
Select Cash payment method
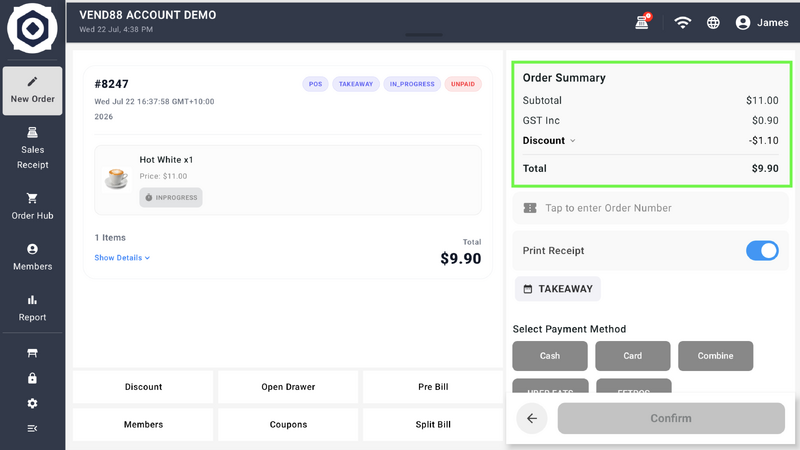coord(549,356)
